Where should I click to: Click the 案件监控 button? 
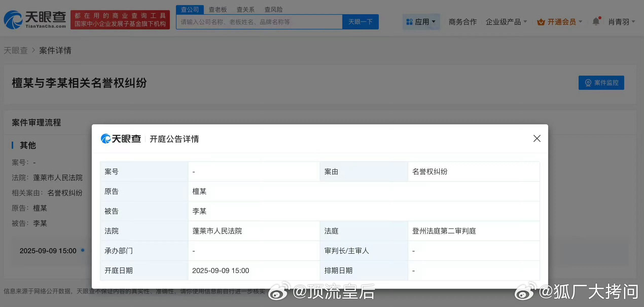click(x=601, y=83)
